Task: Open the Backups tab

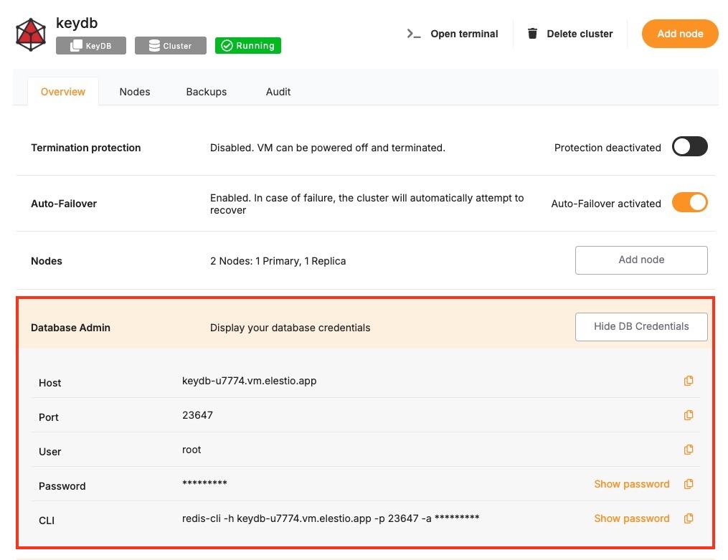Action: click(207, 92)
